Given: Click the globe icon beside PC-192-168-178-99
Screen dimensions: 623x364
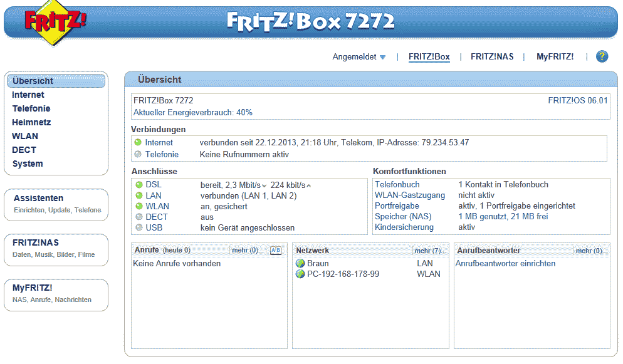Looking at the screenshot, I should pyautogui.click(x=300, y=274).
